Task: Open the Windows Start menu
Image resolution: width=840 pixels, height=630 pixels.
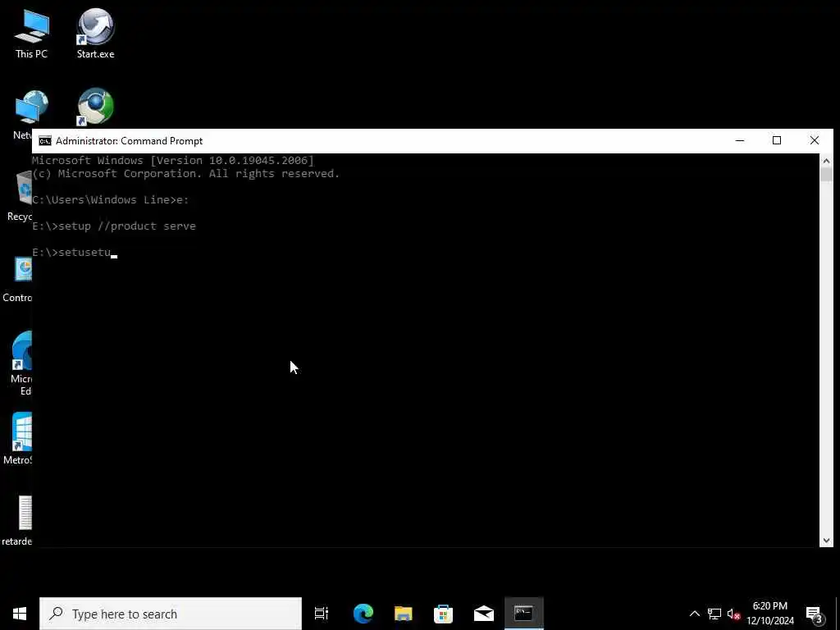Action: coord(20,614)
